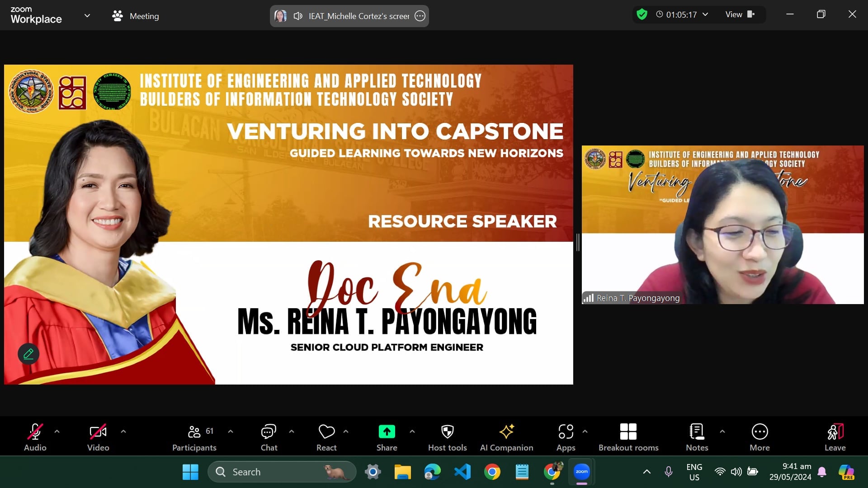Viewport: 868px width, 488px height.
Task: Open clock showing 9:41 am
Action: [790, 472]
